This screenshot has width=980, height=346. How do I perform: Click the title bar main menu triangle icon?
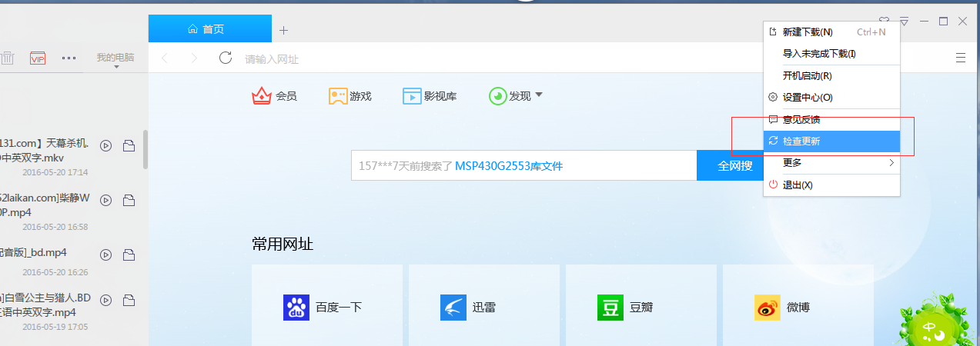905,22
